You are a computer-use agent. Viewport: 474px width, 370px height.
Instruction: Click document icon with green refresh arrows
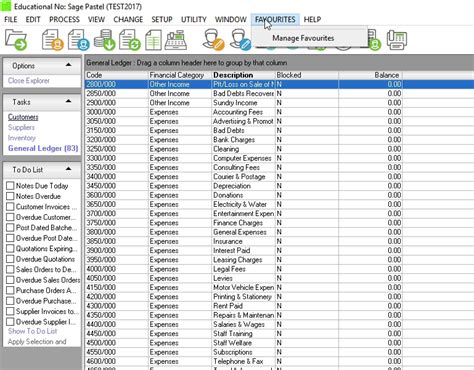click(130, 40)
